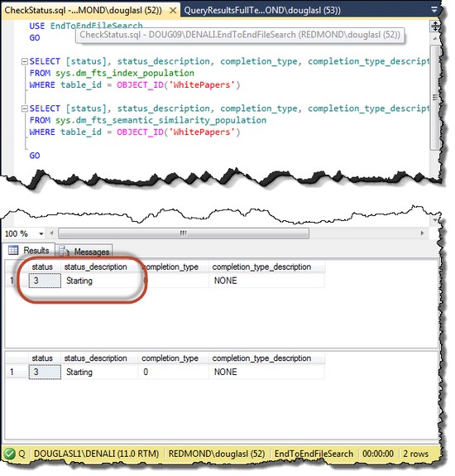
Task: Select the Messages tab
Action: point(84,252)
